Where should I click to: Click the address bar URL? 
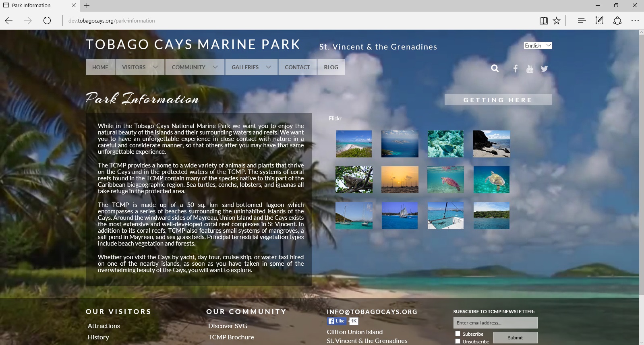[x=112, y=21]
